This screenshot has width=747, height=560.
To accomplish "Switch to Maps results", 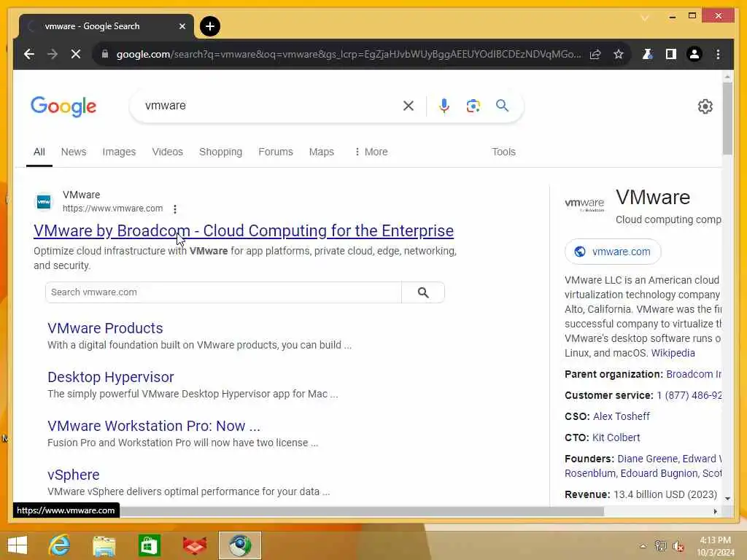I will coord(321,152).
